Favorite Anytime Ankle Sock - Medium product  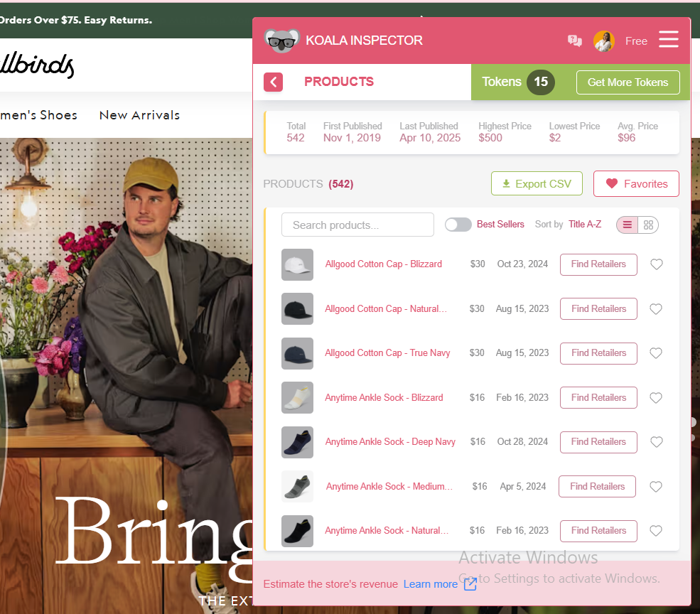coord(656,487)
